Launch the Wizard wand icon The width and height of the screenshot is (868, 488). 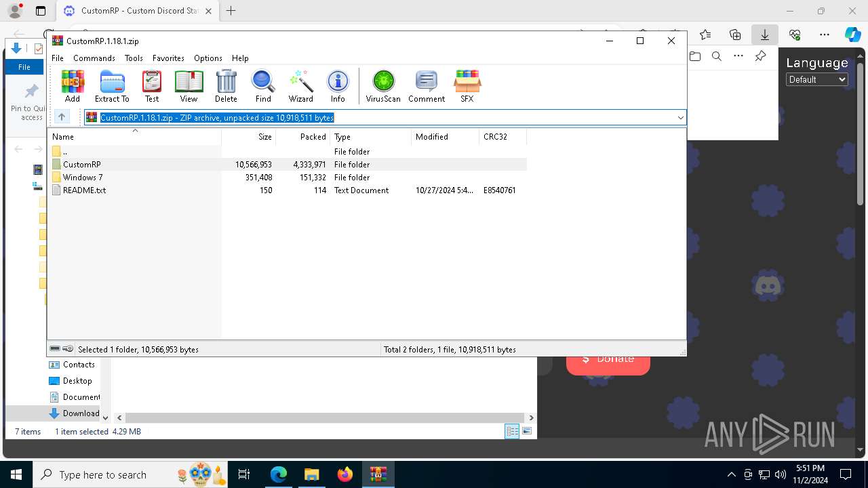point(300,86)
